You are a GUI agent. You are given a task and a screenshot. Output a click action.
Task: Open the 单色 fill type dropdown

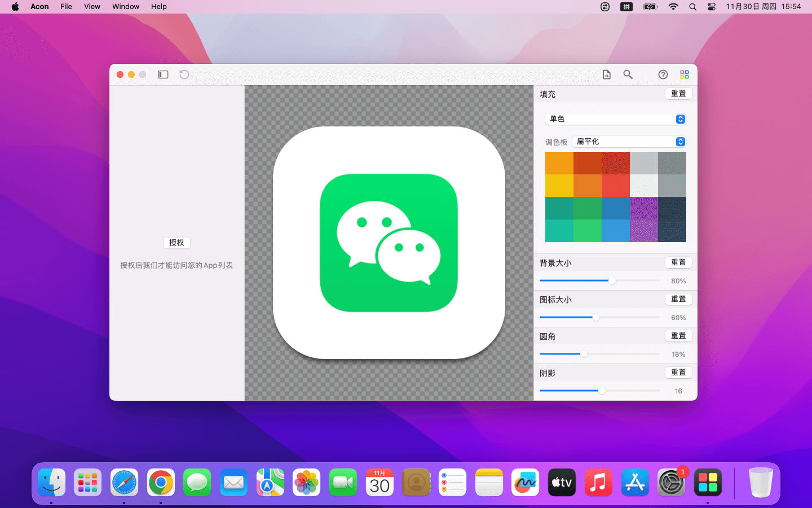616,119
